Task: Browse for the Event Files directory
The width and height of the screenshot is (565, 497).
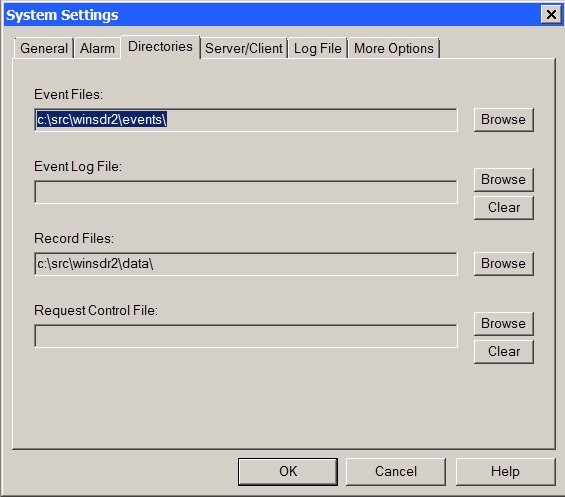Action: pos(503,120)
